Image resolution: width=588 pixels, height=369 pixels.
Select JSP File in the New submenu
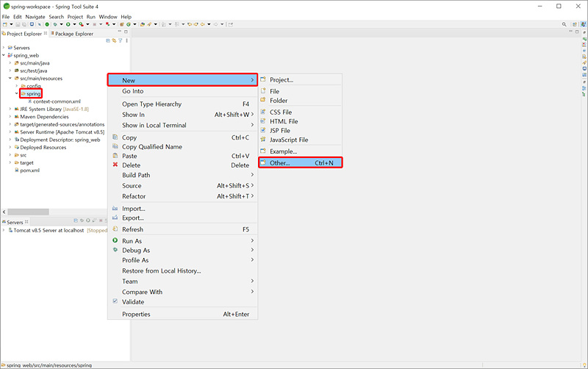click(301, 131)
